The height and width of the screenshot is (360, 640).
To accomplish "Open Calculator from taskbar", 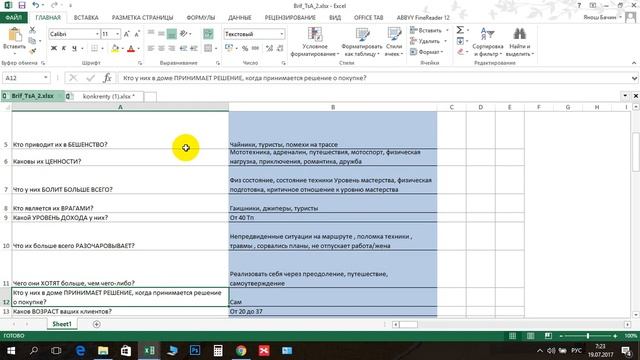I will [x=218, y=351].
